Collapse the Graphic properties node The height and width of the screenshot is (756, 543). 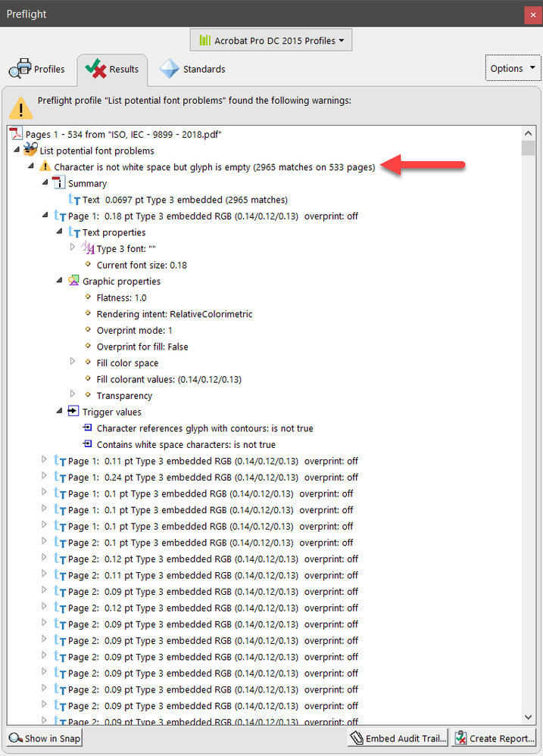tap(59, 280)
